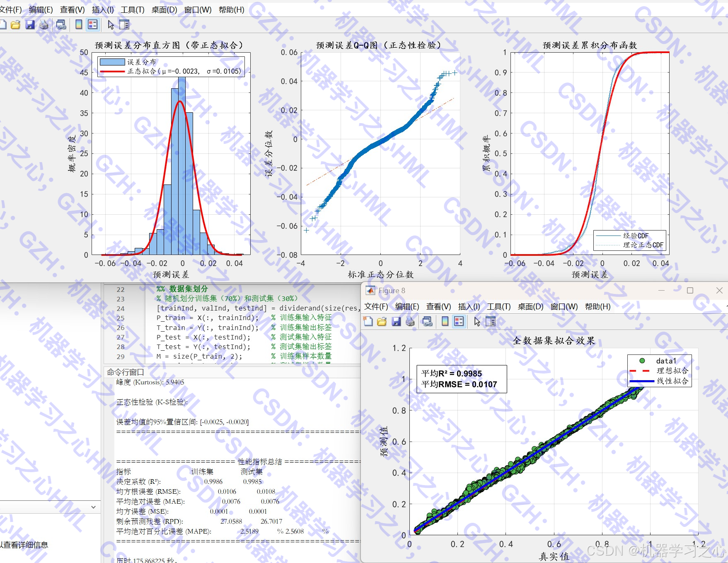
Task: Click code line 'P_test = X(:, testInd);'
Action: [x=203, y=337]
